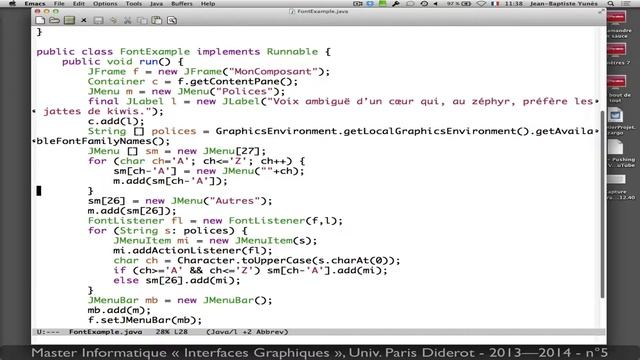Open the Options menu

[105, 4]
